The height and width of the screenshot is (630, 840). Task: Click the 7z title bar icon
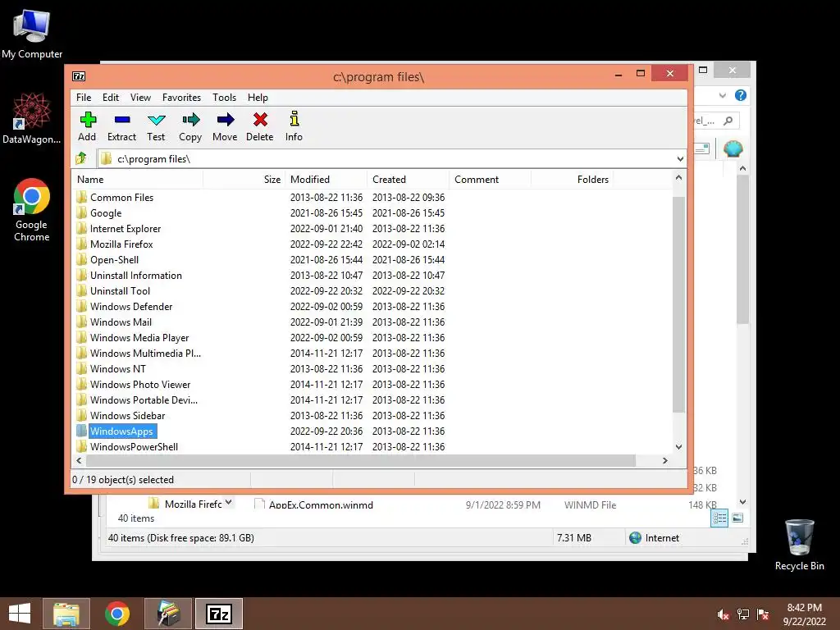tap(79, 76)
